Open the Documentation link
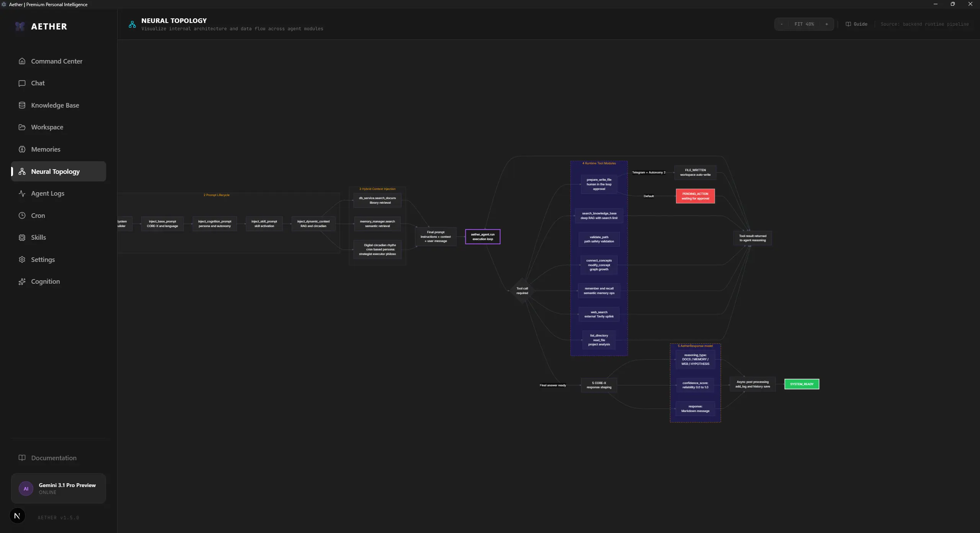 click(58, 458)
